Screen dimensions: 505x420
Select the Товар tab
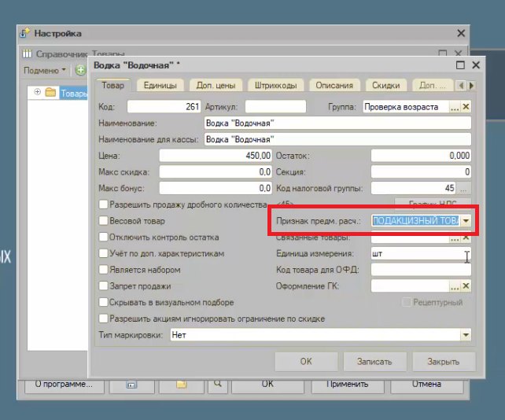[112, 86]
